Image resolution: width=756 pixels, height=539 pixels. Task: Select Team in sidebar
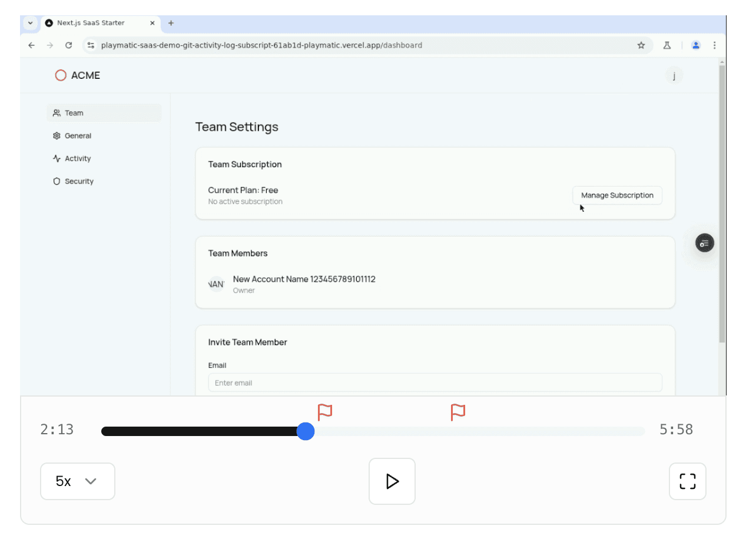pyautogui.click(x=104, y=113)
